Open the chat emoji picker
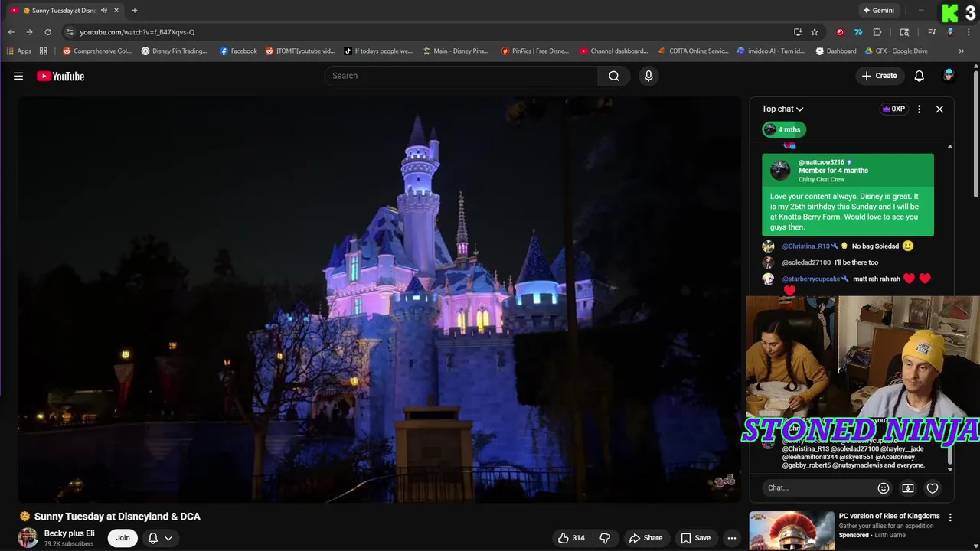This screenshot has width=980, height=551. click(884, 488)
